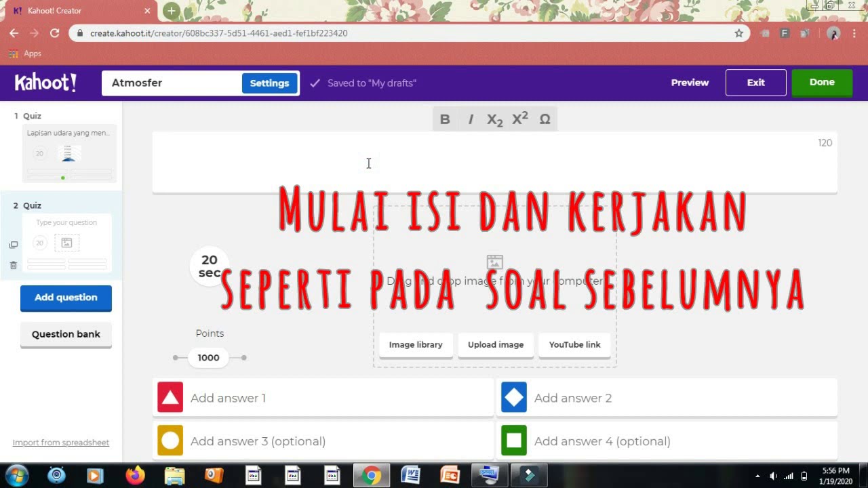Show hidden icons in system tray
The height and width of the screenshot is (488, 868).
point(757,476)
